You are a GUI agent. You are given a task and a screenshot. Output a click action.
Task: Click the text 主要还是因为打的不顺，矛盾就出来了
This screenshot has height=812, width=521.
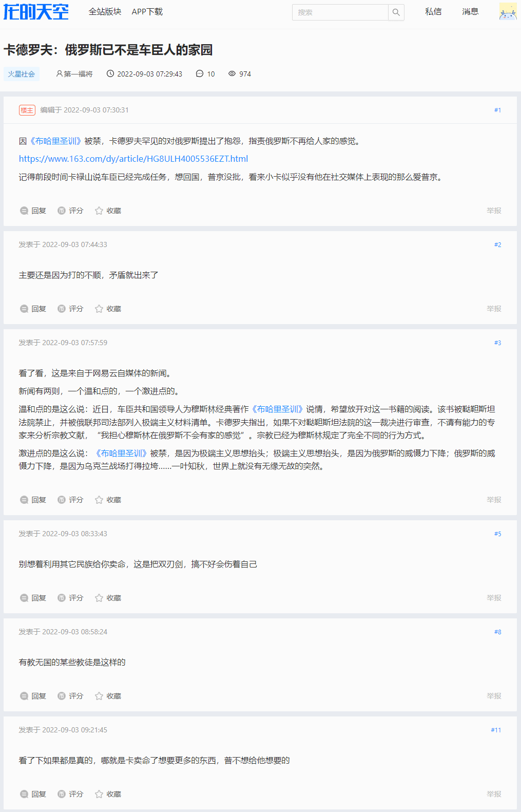tap(89, 275)
